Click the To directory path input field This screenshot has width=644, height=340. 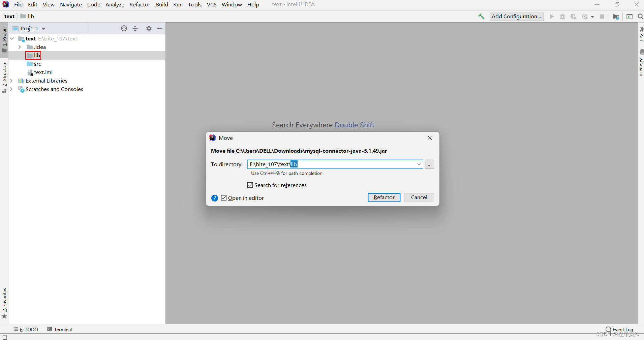[335, 164]
